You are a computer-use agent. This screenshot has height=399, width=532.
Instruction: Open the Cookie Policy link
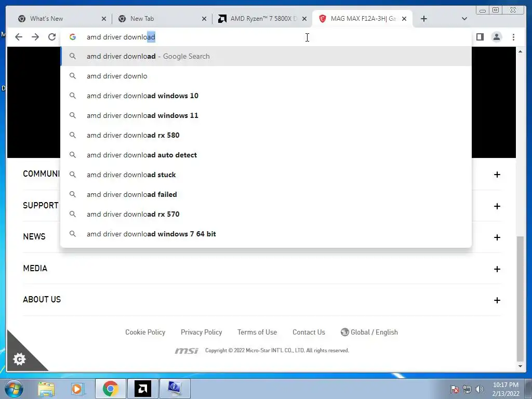[x=145, y=332]
